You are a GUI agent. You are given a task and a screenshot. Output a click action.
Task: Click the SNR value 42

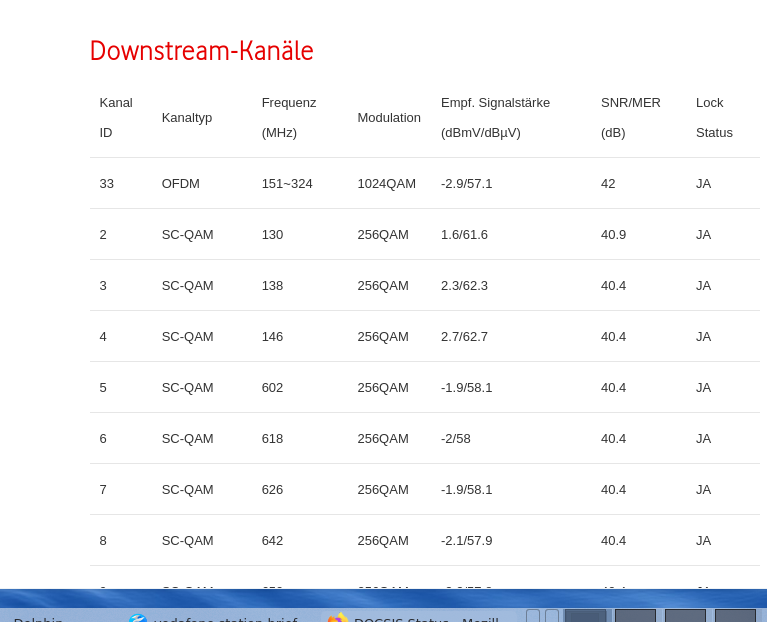coord(608,184)
